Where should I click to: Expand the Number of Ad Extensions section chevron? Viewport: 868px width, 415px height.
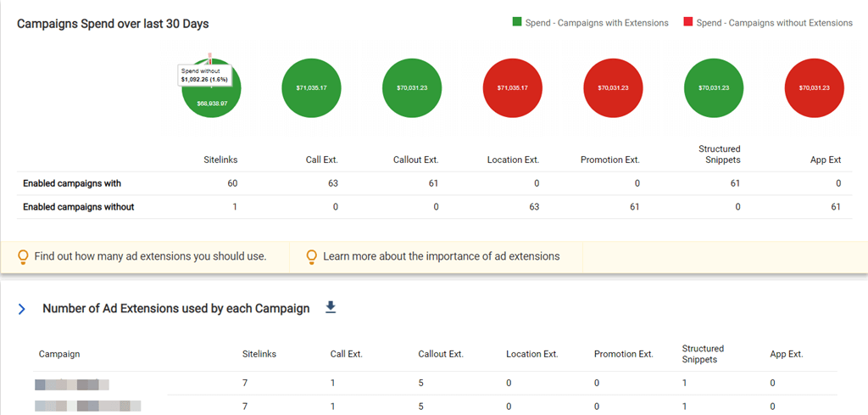[x=22, y=310]
